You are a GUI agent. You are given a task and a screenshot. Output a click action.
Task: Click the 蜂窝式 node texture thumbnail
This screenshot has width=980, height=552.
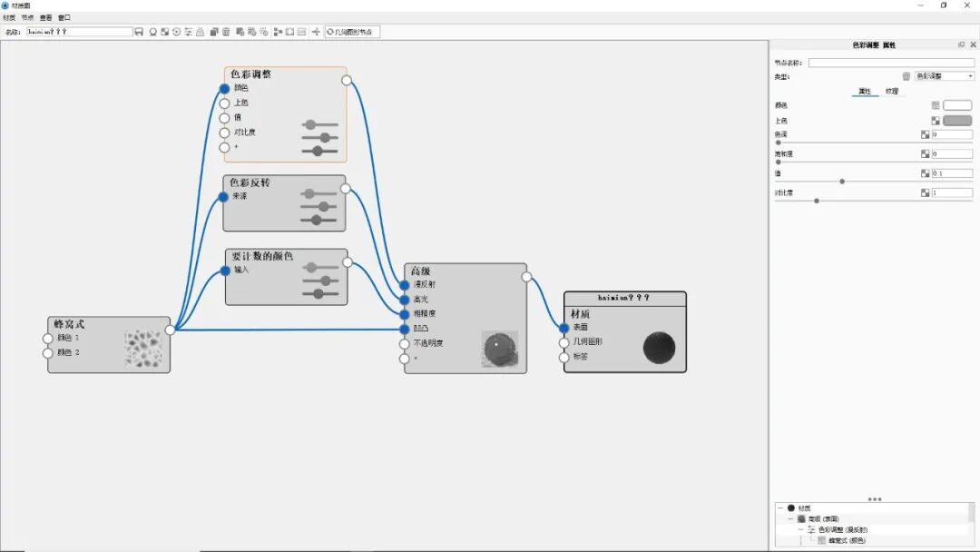143,349
